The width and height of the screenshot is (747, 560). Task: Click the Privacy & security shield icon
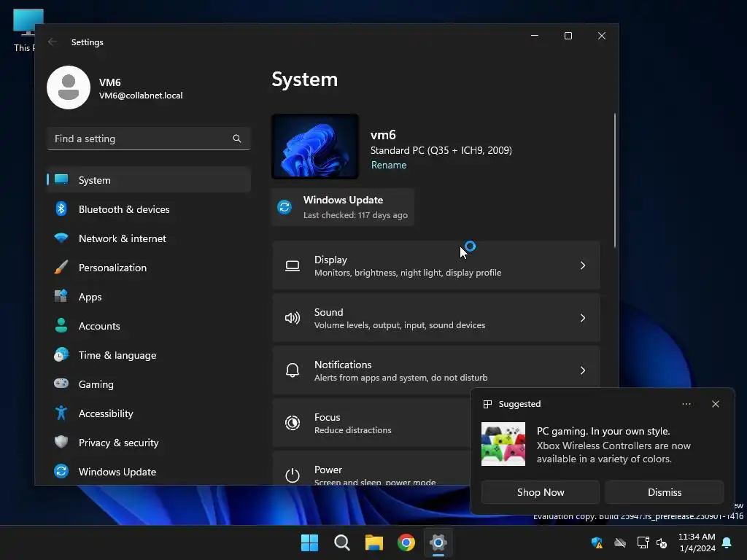61,442
